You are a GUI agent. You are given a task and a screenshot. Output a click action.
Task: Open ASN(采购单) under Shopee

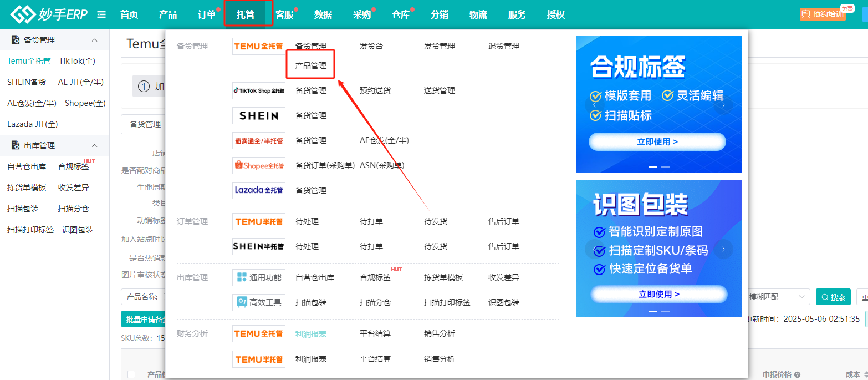[x=382, y=165]
